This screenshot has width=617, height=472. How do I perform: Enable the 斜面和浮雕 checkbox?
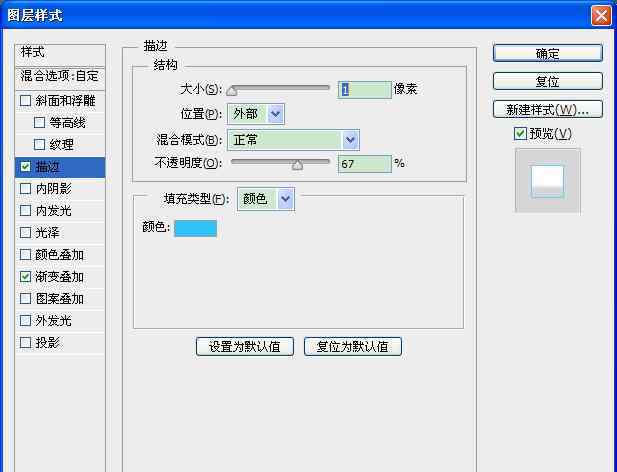[x=26, y=101]
